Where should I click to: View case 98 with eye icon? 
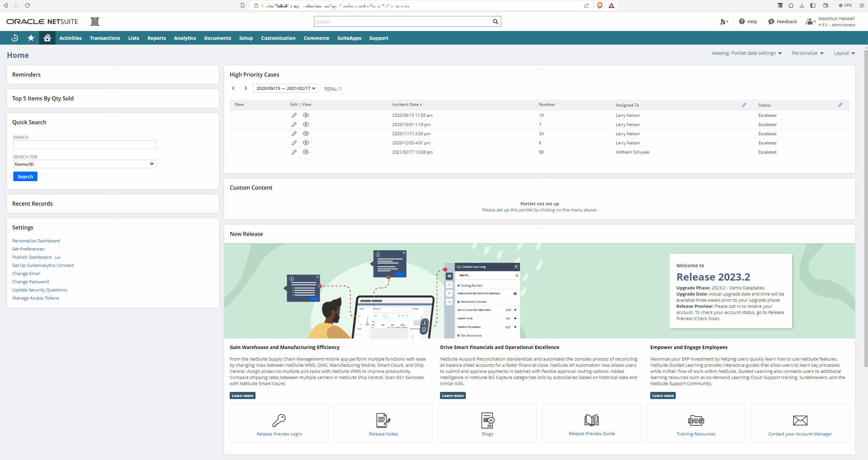tap(306, 152)
